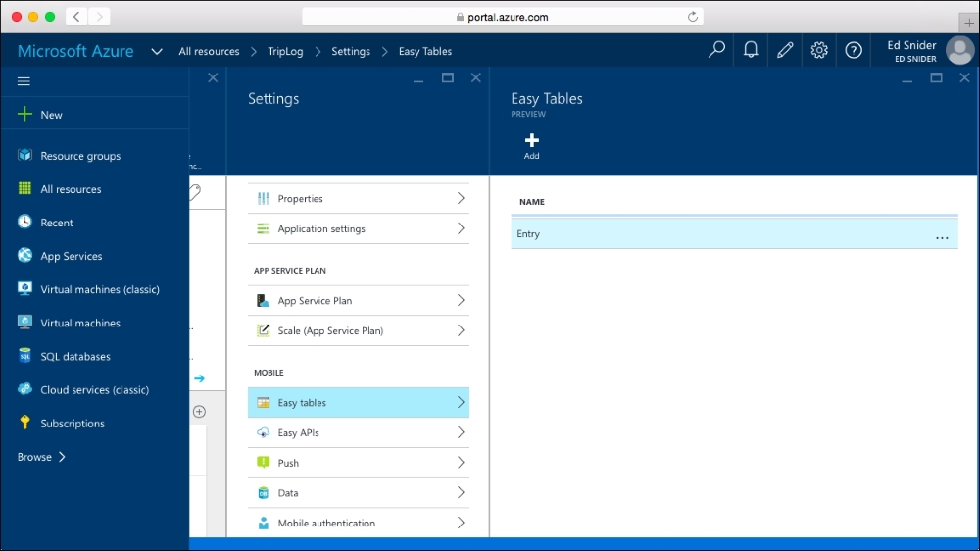Click the All resources grid icon
This screenshot has width=980, height=551.
25,188
